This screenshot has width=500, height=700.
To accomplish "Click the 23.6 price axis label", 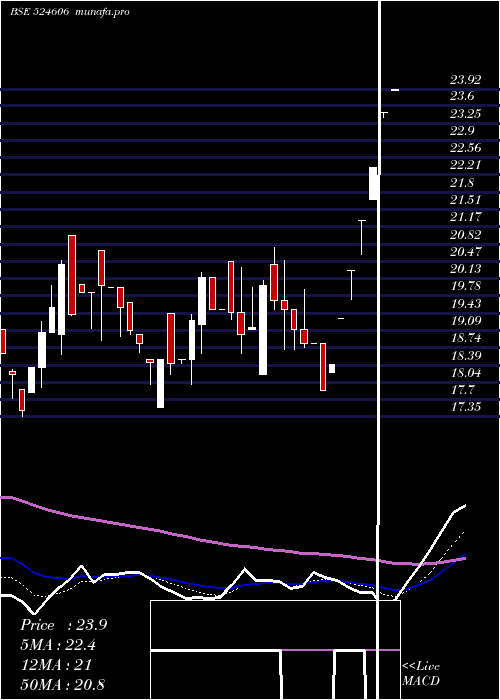I will pos(462,96).
